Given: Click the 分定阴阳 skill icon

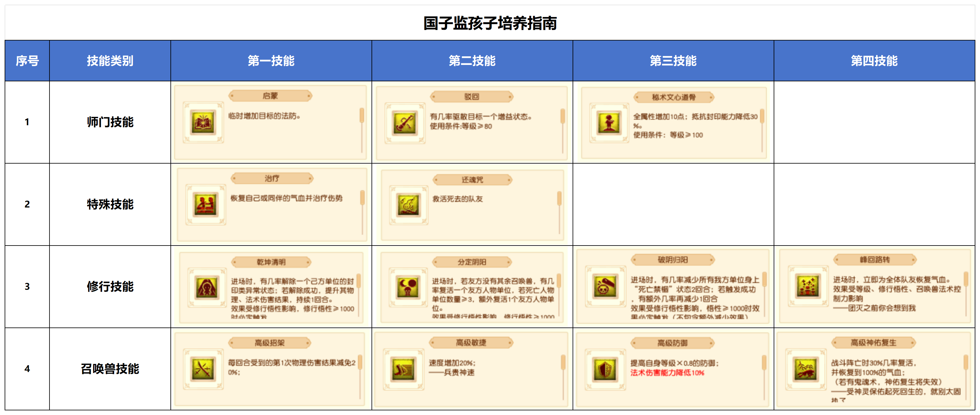Looking at the screenshot, I should [x=408, y=288].
